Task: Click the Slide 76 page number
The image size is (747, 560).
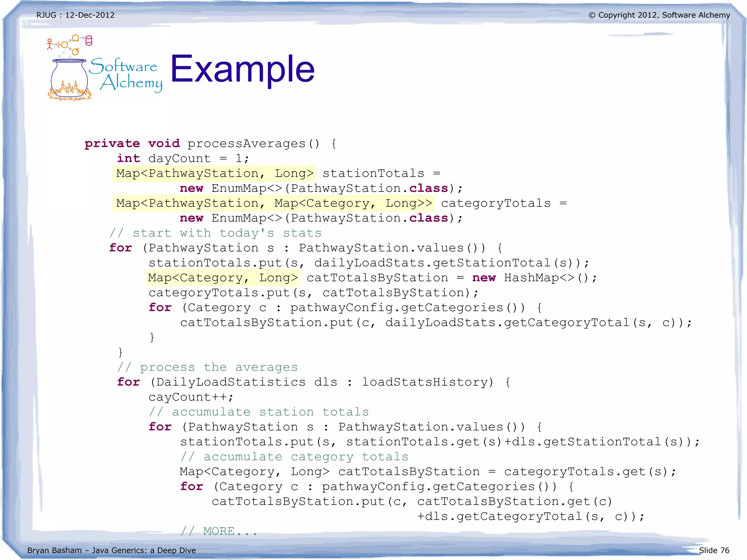Action: click(x=714, y=550)
